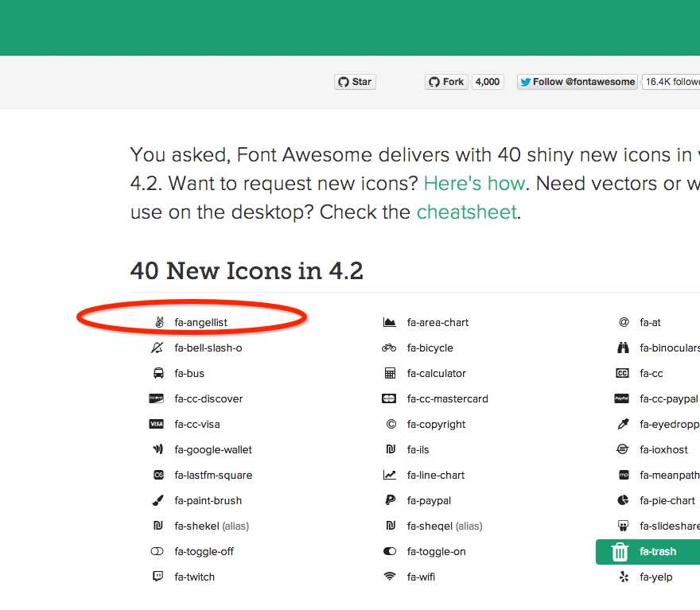Click the fa-cc-paypal card icon
Viewport: 700px width, 610px height.
pyautogui.click(x=621, y=398)
